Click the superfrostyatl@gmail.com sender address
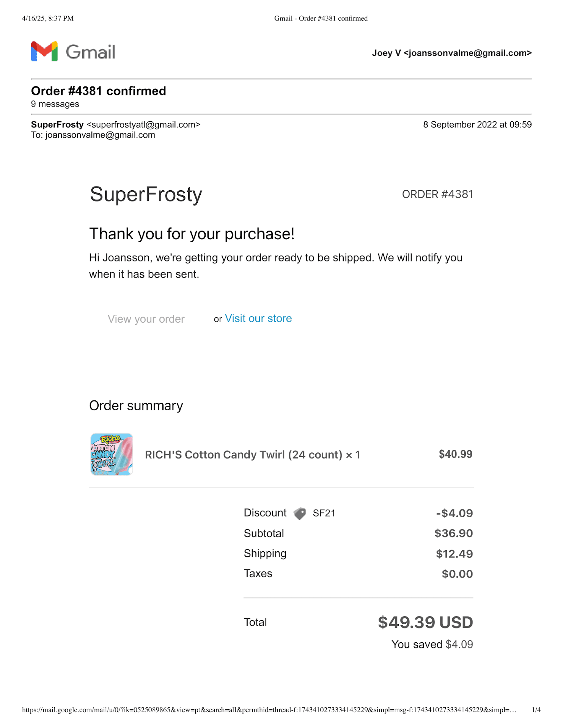Screen dimensions: 563x728 (x=143, y=125)
